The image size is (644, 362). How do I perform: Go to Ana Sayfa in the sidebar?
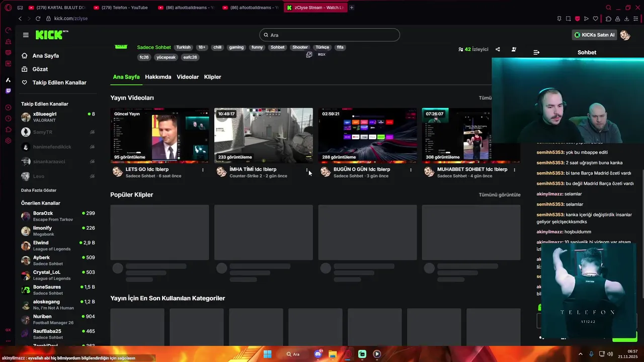click(x=46, y=56)
